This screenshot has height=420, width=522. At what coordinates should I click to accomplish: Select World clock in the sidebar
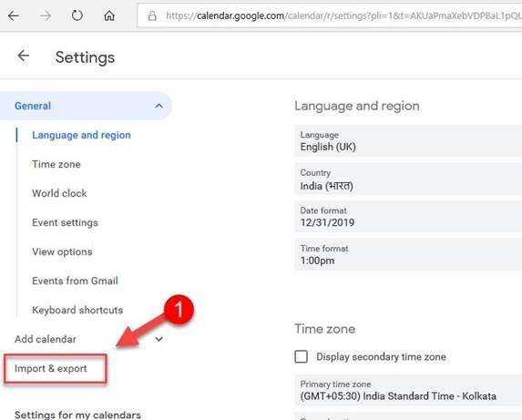pos(59,193)
